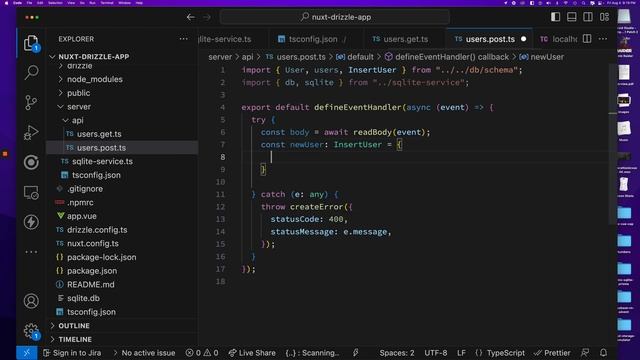This screenshot has width=640, height=360.
Task: Click the editor vertical scrollbar
Action: [x=612, y=143]
